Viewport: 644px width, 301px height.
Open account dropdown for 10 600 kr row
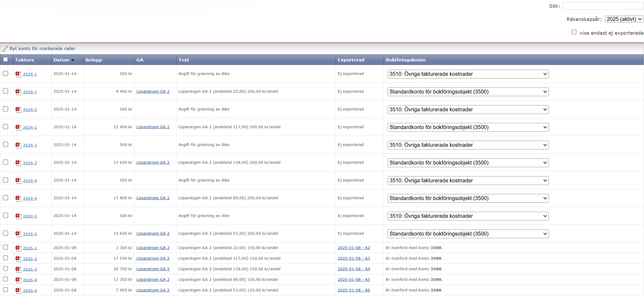[468, 234]
